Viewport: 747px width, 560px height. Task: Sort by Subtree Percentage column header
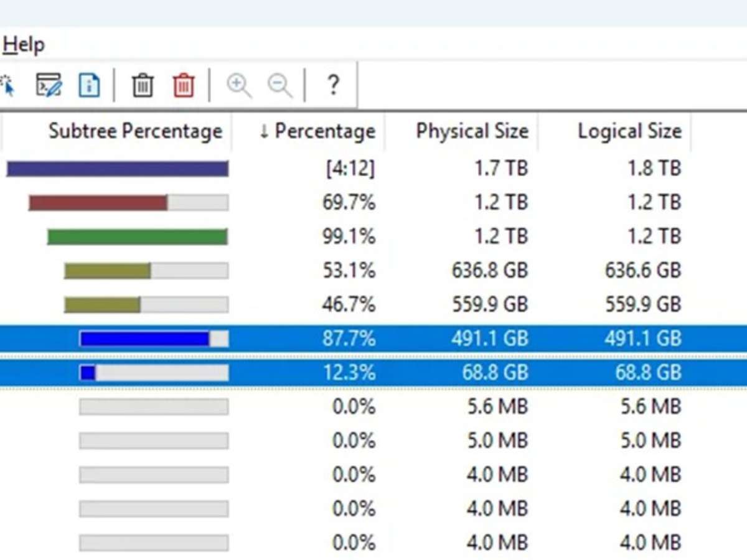135,131
